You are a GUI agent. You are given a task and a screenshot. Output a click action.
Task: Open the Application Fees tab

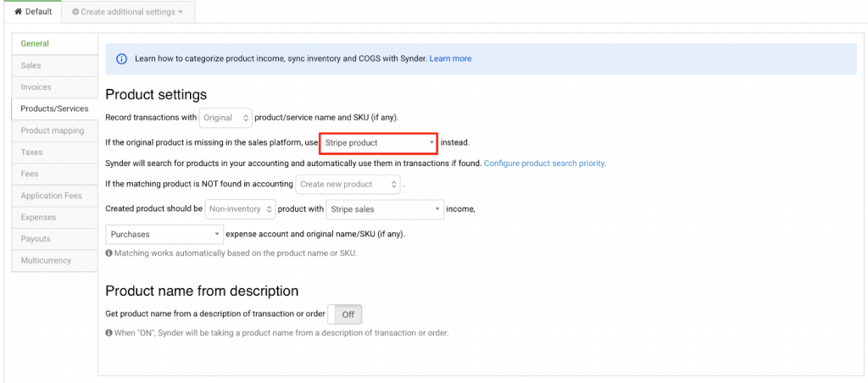click(54, 196)
